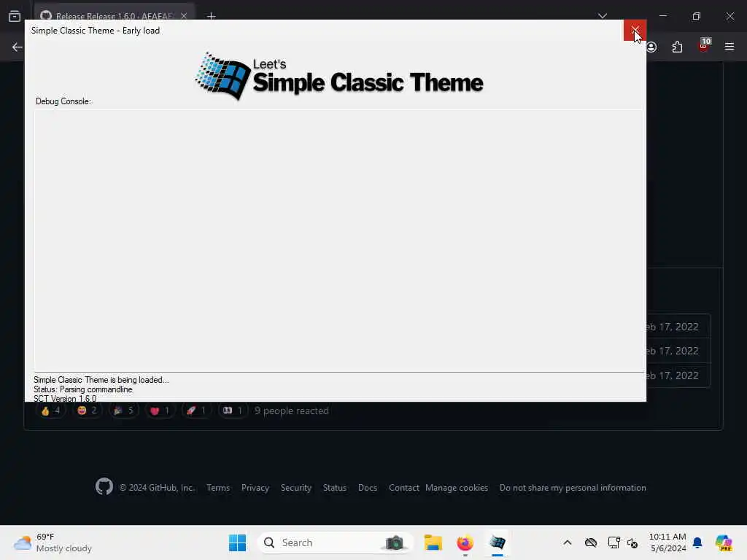The width and height of the screenshot is (747, 560).
Task: Open 'Do not share my personal information' link
Action: point(573,488)
